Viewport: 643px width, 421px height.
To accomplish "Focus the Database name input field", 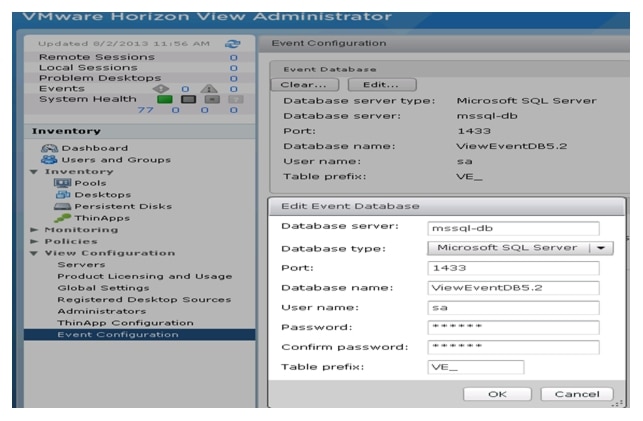I will (x=513, y=288).
